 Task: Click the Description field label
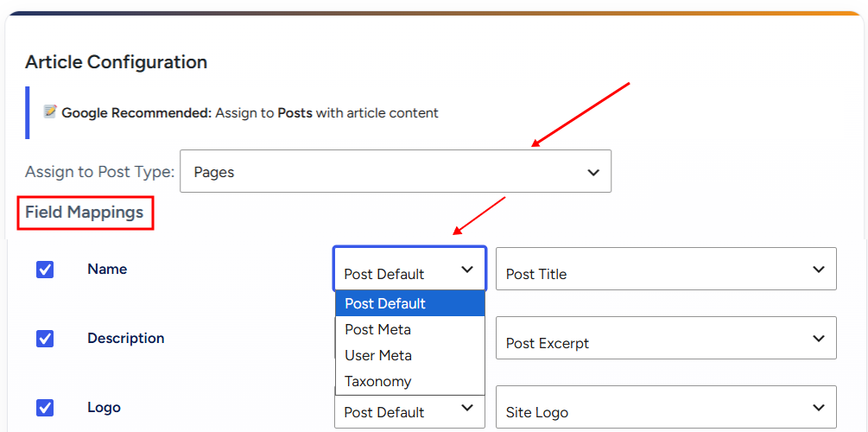(125, 339)
